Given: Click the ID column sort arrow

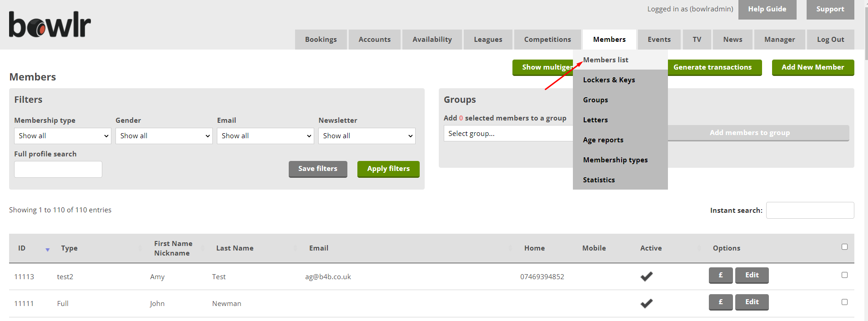Looking at the screenshot, I should [47, 249].
